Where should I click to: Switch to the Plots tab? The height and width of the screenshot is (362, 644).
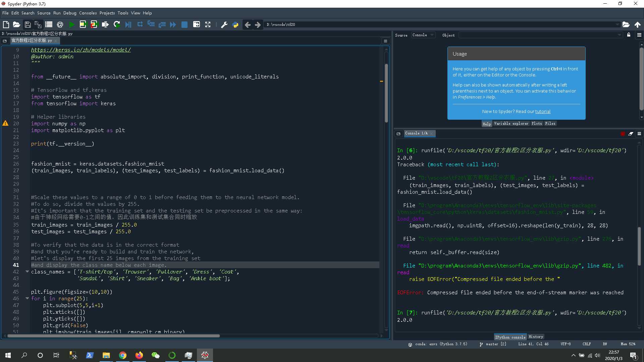click(x=537, y=123)
